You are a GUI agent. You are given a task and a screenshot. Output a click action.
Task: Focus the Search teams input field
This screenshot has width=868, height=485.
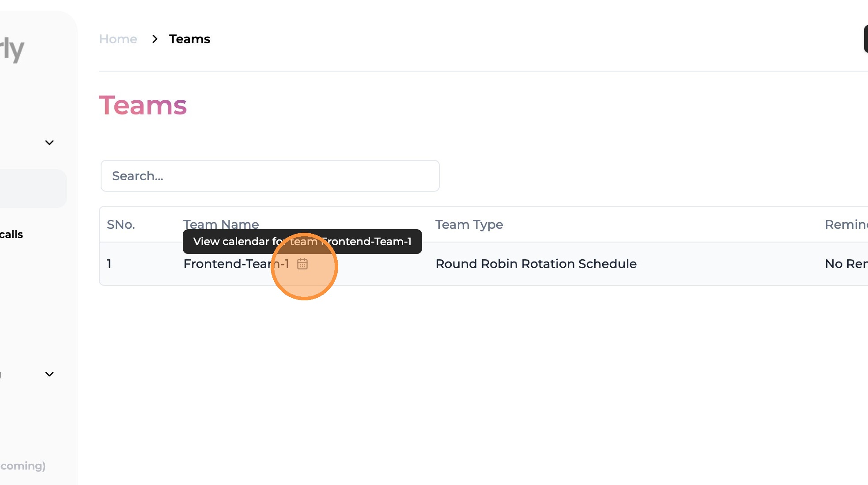(270, 176)
